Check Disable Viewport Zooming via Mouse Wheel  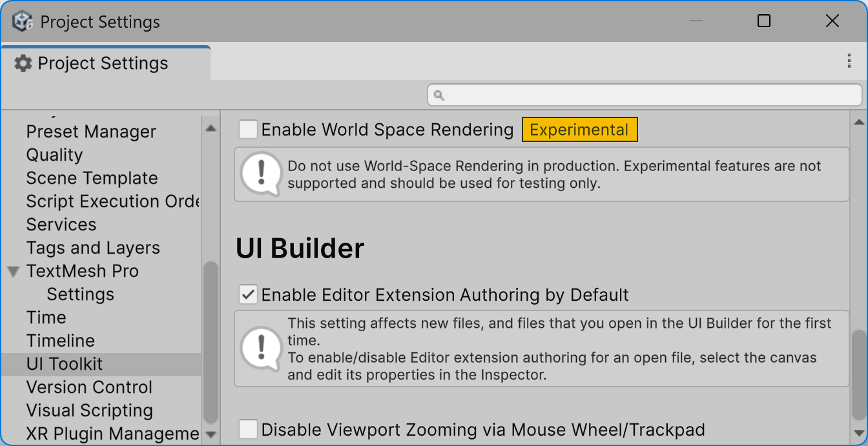point(249,429)
